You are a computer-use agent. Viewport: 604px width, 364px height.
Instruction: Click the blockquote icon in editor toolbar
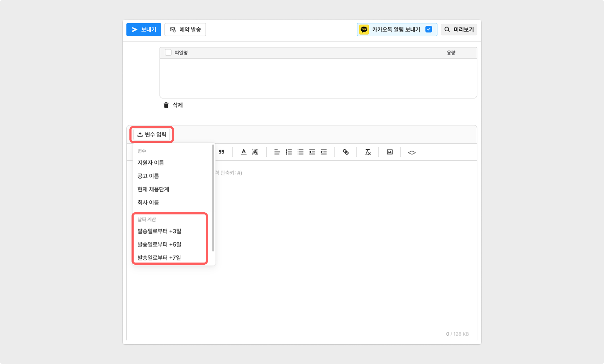click(x=222, y=152)
